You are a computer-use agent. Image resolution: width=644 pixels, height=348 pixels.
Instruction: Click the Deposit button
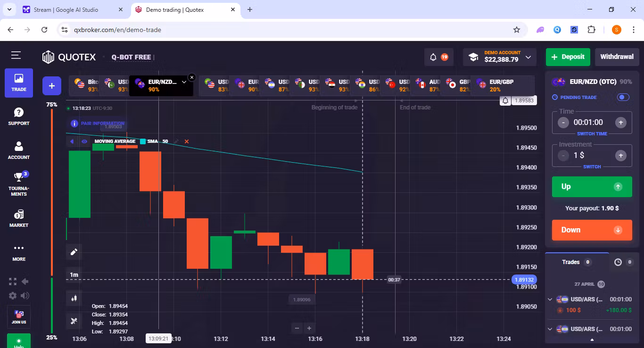(x=568, y=57)
